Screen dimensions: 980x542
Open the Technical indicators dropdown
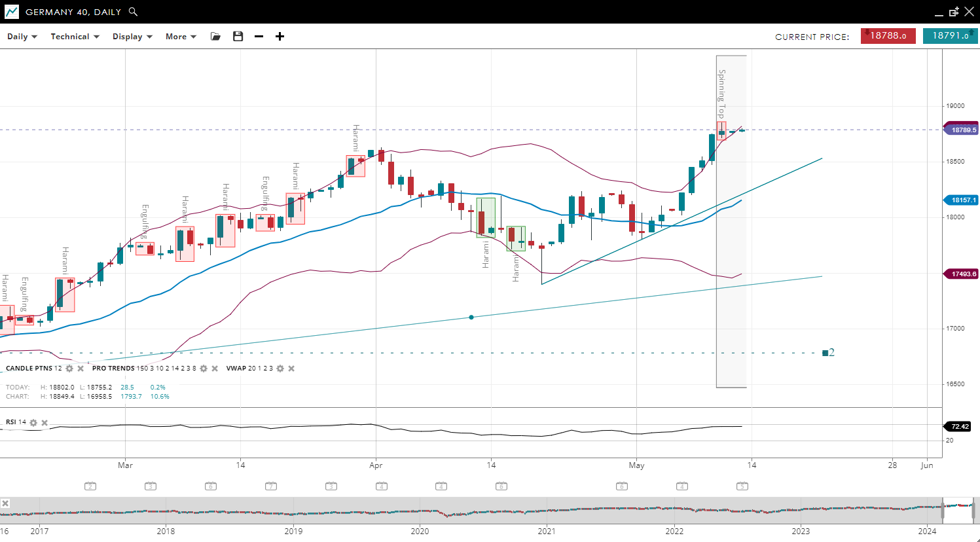[x=75, y=37]
